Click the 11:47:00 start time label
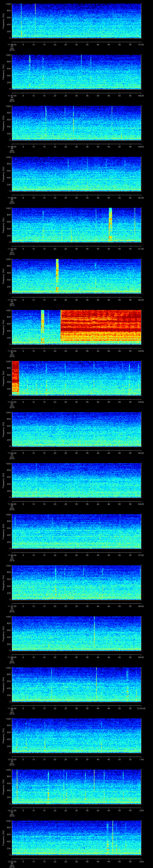The image size is (153, 868). [x=12, y=96]
